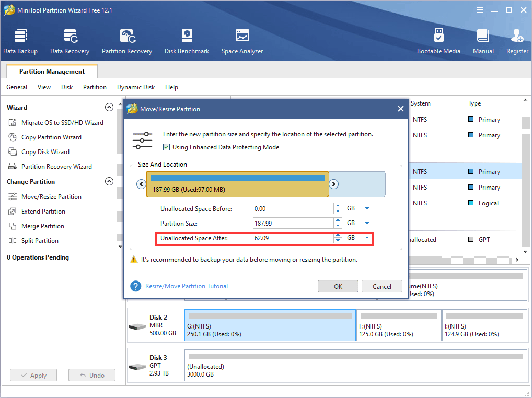Uncheck Using Enhanced Data Protecting Mode

[166, 147]
